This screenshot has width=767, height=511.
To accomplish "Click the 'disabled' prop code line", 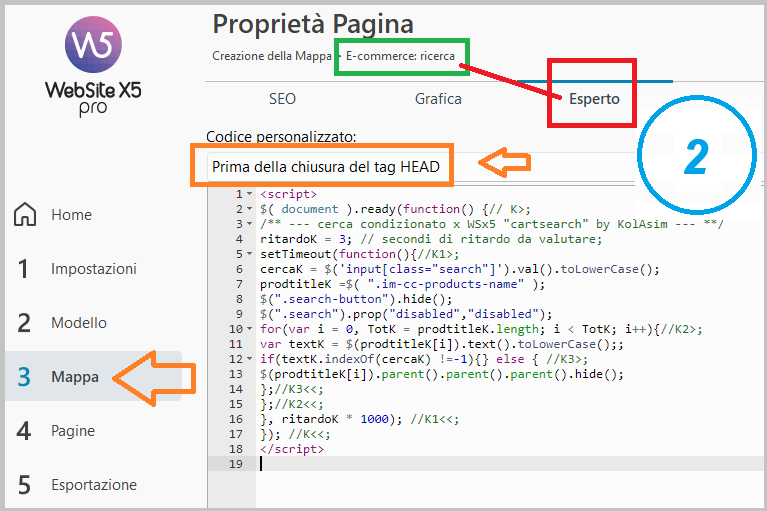I will tap(406, 314).
